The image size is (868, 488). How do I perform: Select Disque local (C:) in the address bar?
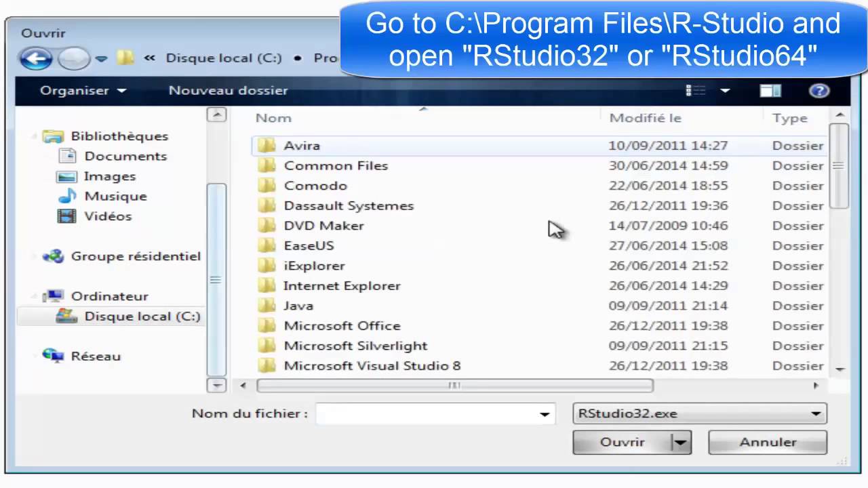[224, 58]
